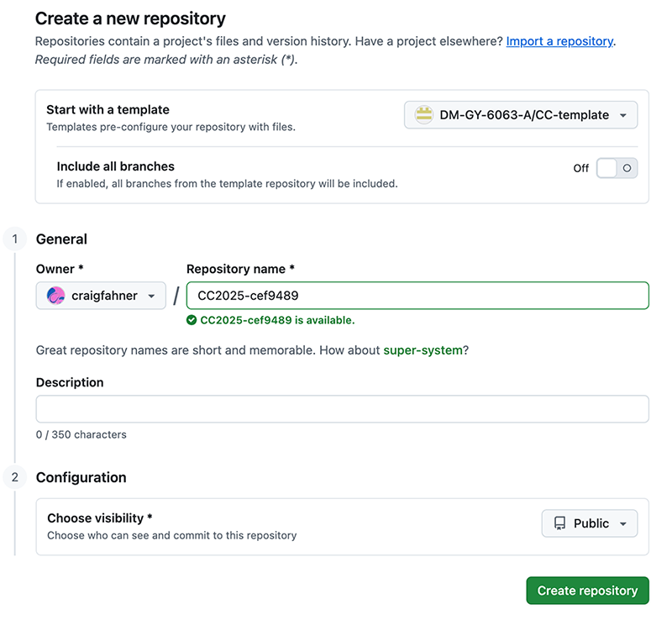672x625 pixels.
Task: Click the step 1 number badge
Action: (14, 239)
